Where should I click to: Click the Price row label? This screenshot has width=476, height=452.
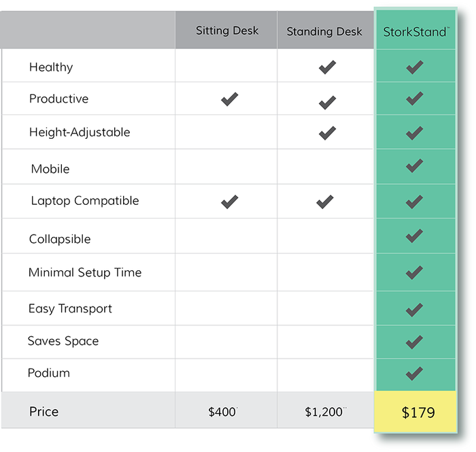44,411
